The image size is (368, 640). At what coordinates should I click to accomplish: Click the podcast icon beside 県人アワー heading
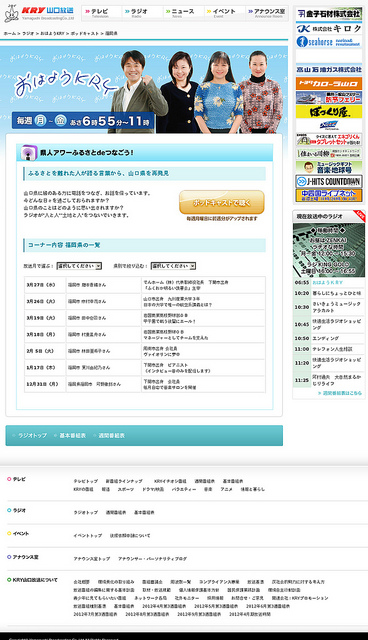click(29, 153)
